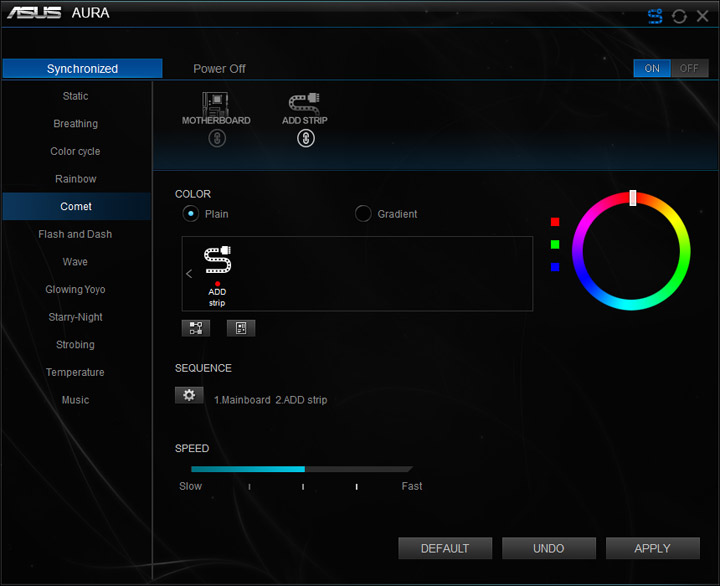
Task: Select the Breathing effect
Action: 76,124
